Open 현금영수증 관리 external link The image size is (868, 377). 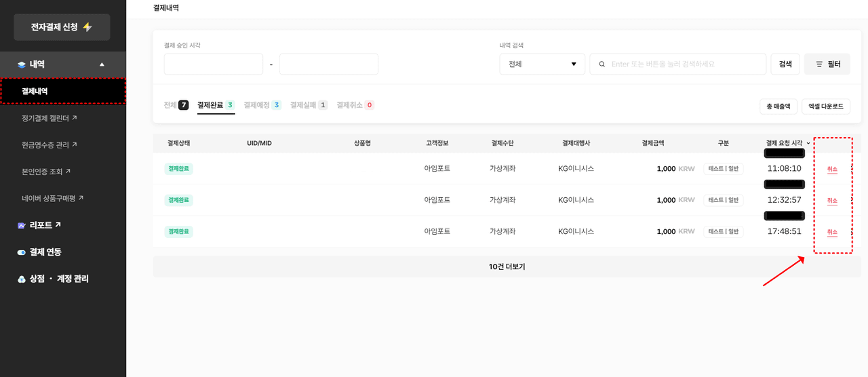(x=49, y=144)
